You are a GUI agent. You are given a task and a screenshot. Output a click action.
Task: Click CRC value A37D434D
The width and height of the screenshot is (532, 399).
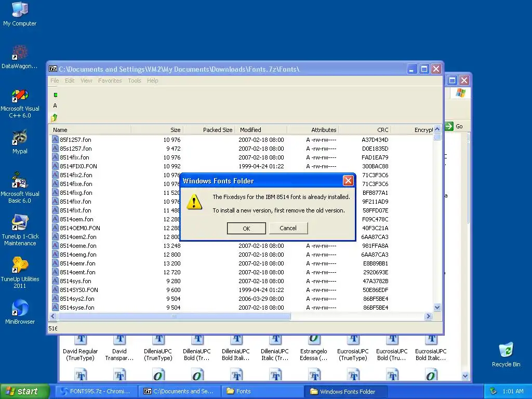click(x=375, y=139)
